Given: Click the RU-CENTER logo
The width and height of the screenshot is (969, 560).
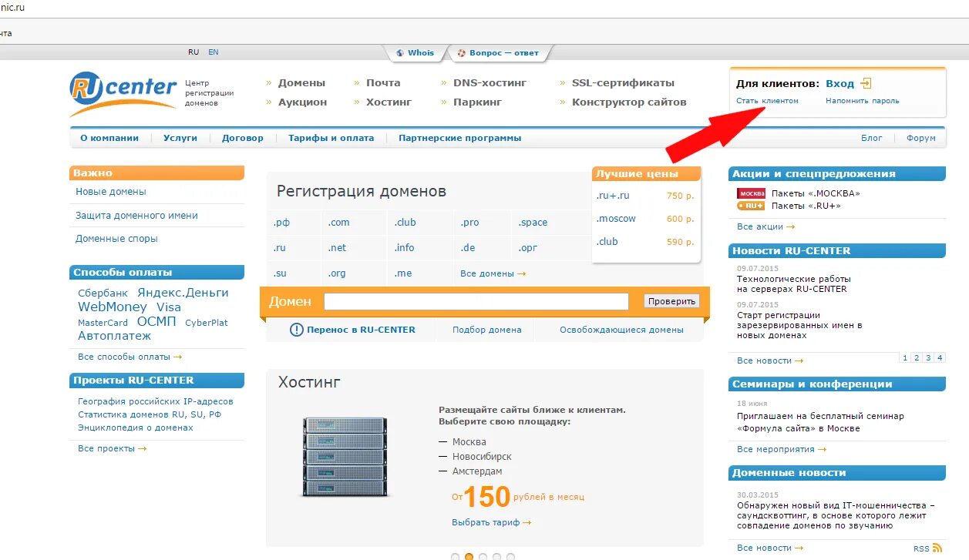Looking at the screenshot, I should tap(123, 93).
